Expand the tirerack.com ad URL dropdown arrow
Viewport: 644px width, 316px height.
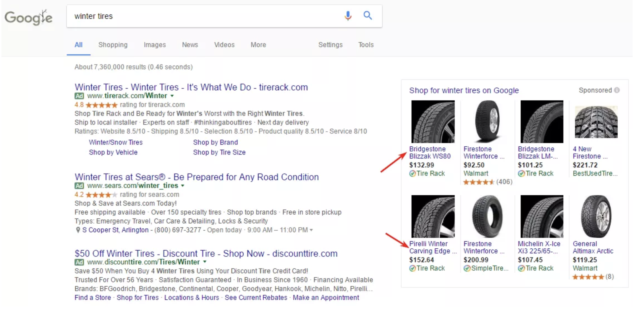tap(172, 96)
